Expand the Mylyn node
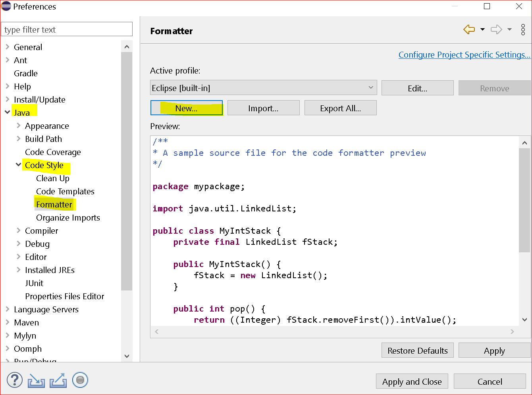The width and height of the screenshot is (532, 395). click(x=7, y=335)
